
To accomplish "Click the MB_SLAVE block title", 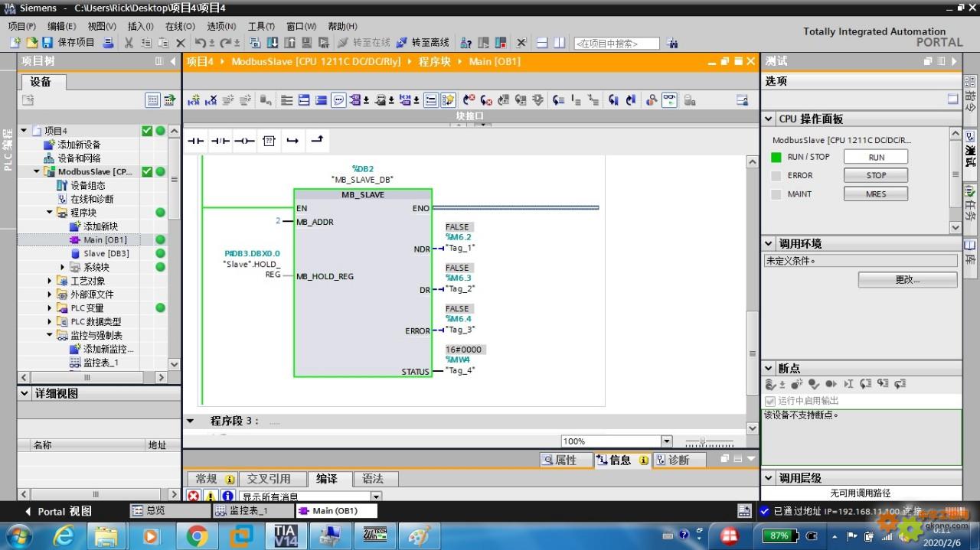I will click(363, 194).
